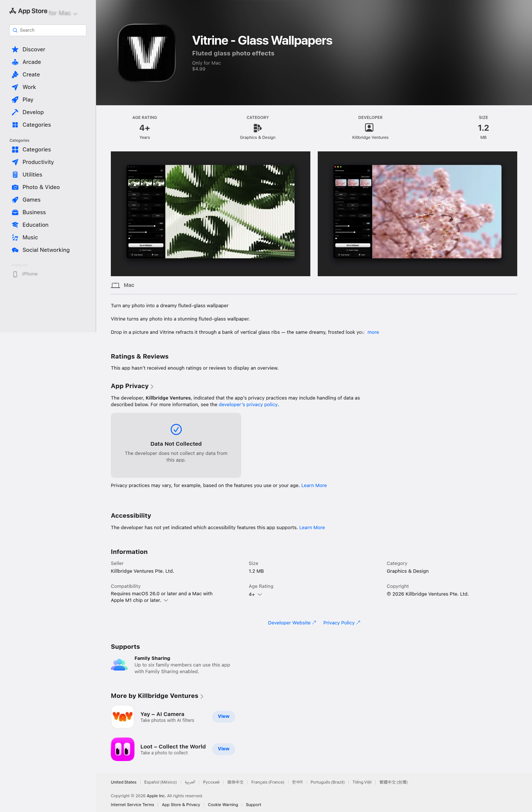Click the Killbridge Ventures developer label

[370, 138]
